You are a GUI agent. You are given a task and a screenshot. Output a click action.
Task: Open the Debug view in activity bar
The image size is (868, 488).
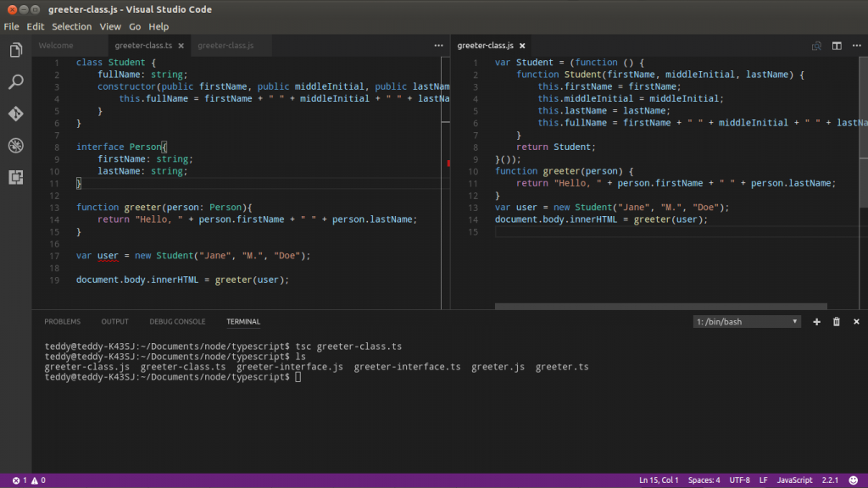(x=15, y=145)
